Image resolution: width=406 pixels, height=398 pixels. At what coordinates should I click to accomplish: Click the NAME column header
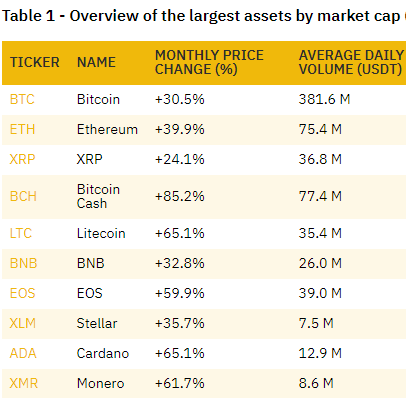pyautogui.click(x=96, y=62)
